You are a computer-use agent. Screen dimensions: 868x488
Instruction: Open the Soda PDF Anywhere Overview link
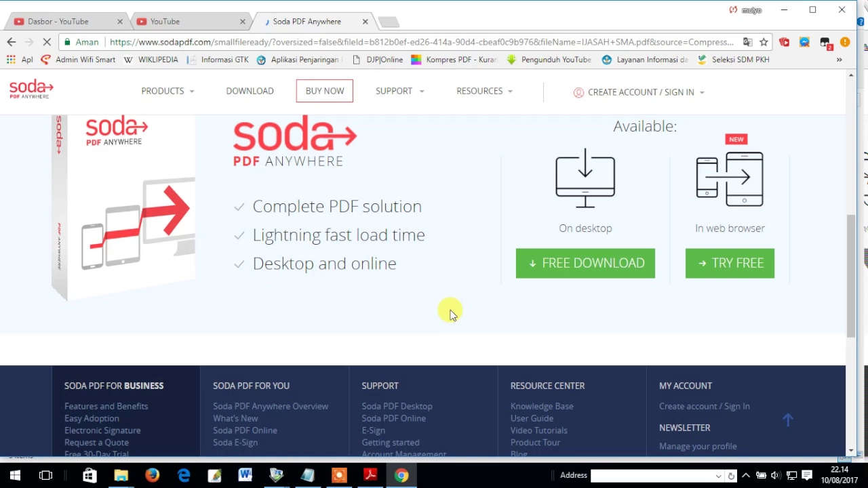[x=271, y=406]
